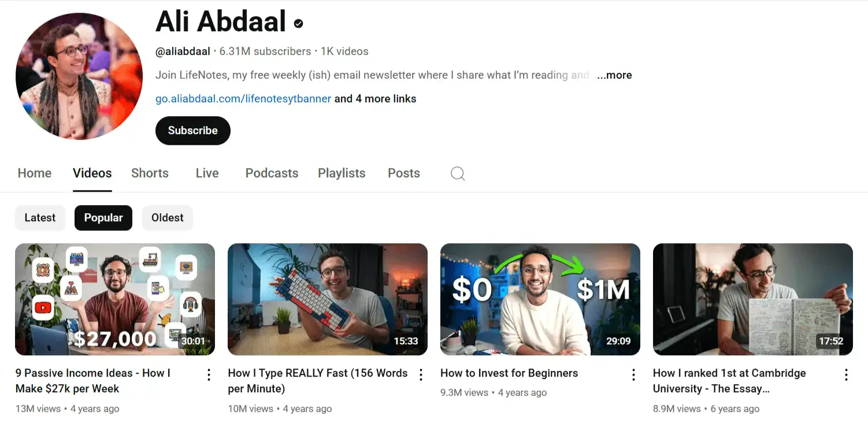Open the keyboard typing video thumbnail

328,299
